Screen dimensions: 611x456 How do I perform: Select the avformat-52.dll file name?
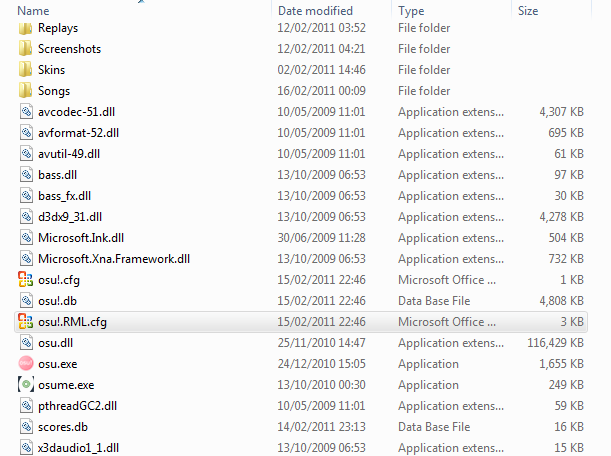(78, 133)
